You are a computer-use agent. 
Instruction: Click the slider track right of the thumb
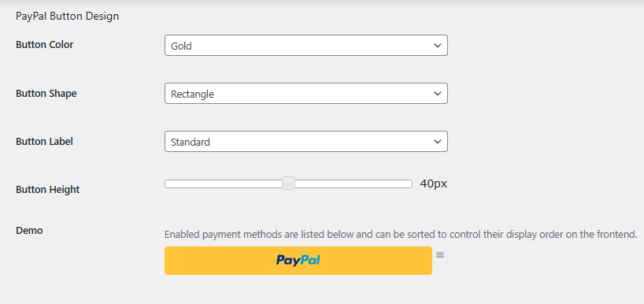[x=353, y=184]
